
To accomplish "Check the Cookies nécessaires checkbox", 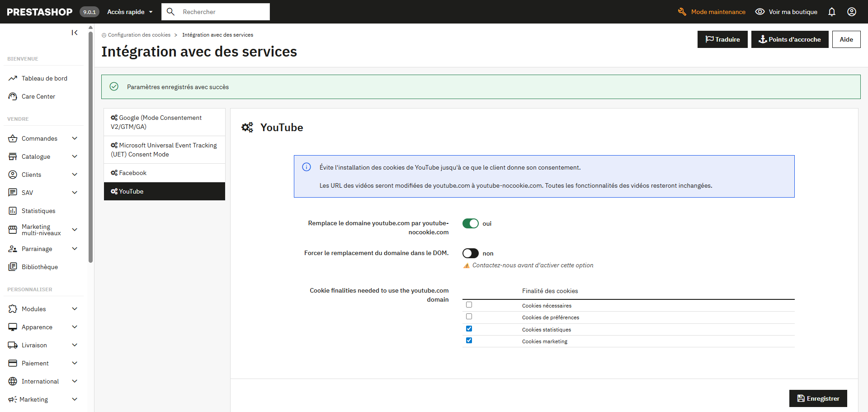I will 469,305.
